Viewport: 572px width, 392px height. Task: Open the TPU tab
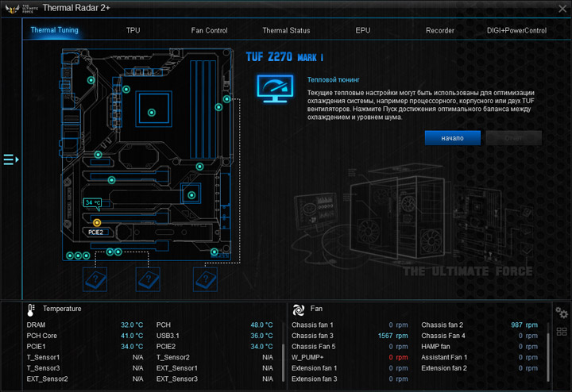133,31
